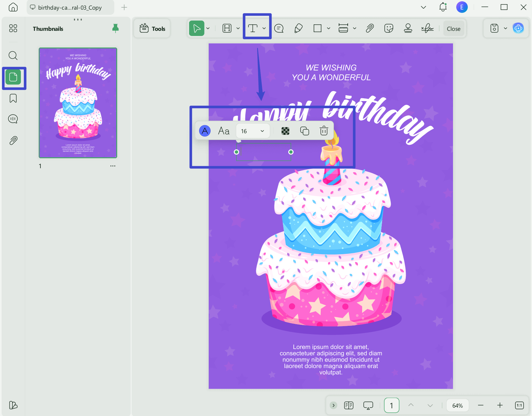Open the birthday-ca...ral-03_Copy tab
532x416 pixels.
tap(70, 7)
